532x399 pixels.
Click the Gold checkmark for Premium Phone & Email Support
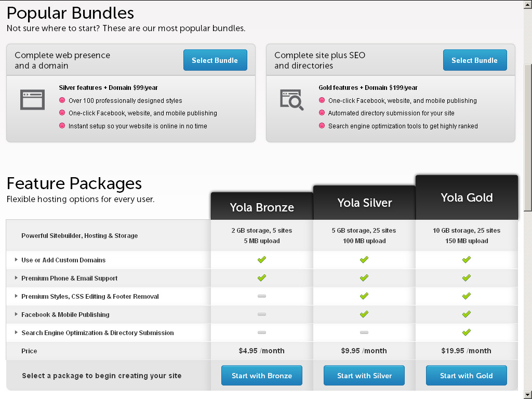click(467, 278)
